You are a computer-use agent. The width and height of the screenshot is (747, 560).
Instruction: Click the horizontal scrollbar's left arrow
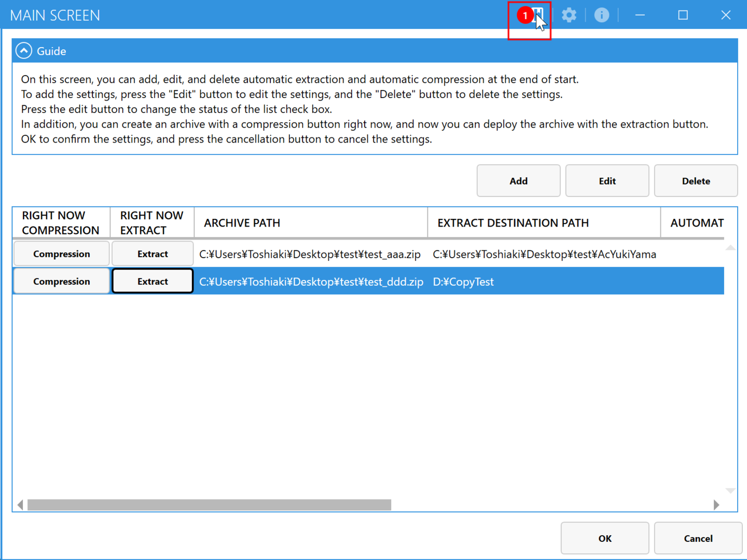[20, 505]
